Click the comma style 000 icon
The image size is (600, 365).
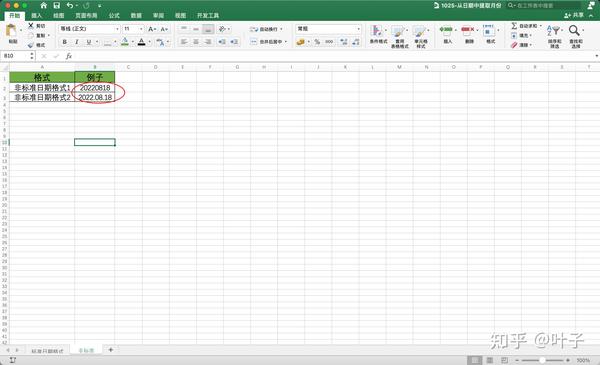[329, 42]
